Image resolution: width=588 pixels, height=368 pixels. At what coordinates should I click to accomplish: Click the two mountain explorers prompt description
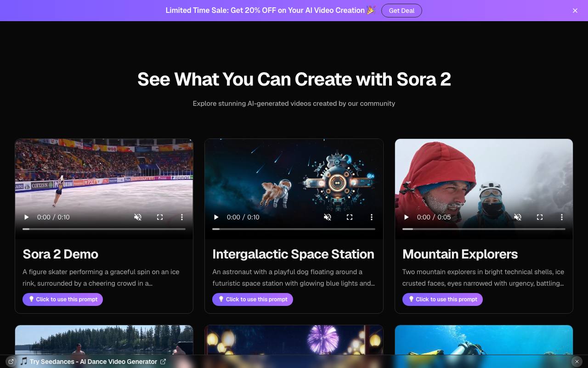pyautogui.click(x=483, y=277)
